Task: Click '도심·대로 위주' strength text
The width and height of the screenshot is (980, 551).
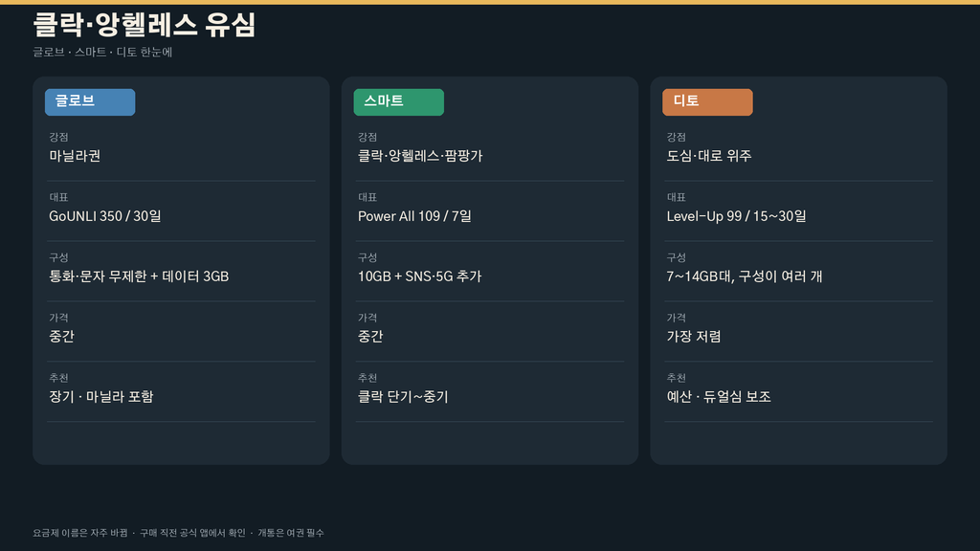Action: coord(709,156)
